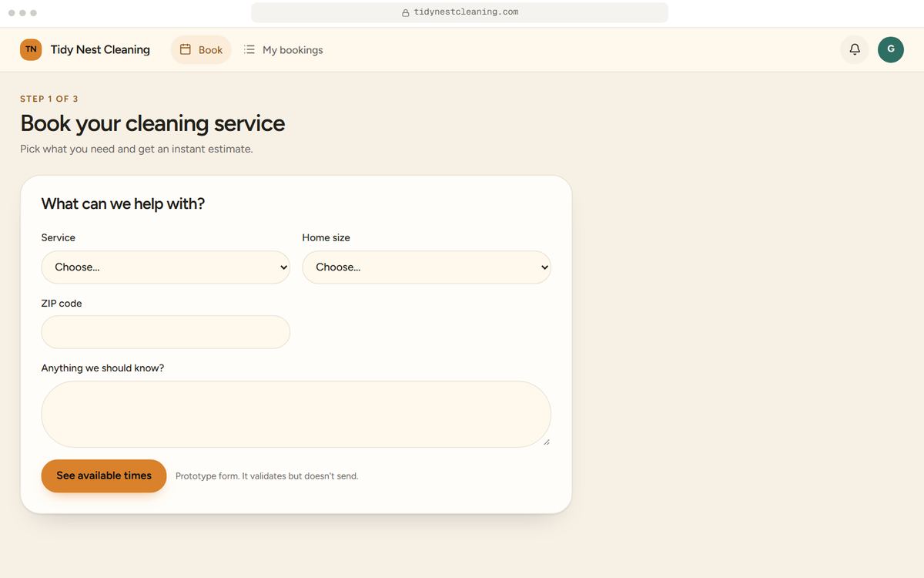Viewport: 924px width, 578px height.
Task: Click the lock icon in address bar
Action: click(x=406, y=12)
